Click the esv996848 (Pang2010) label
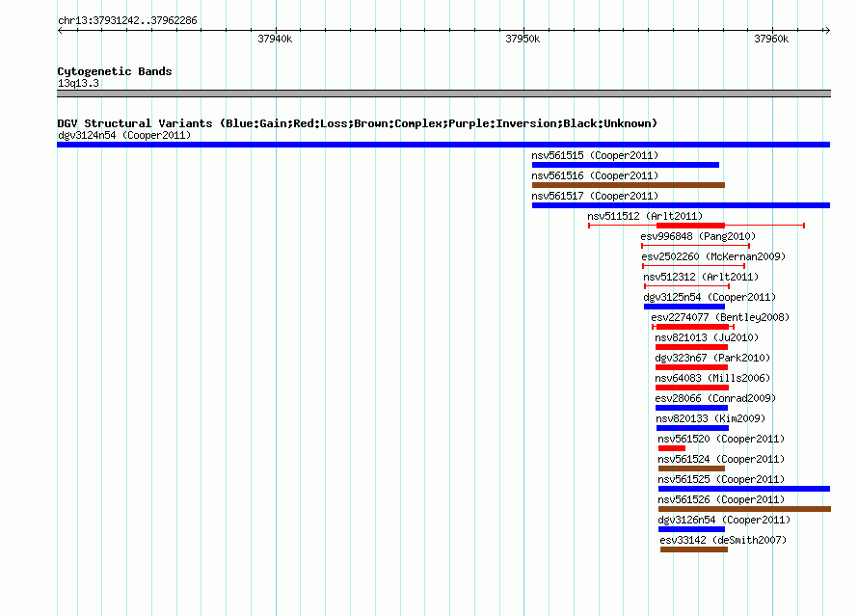 click(698, 236)
